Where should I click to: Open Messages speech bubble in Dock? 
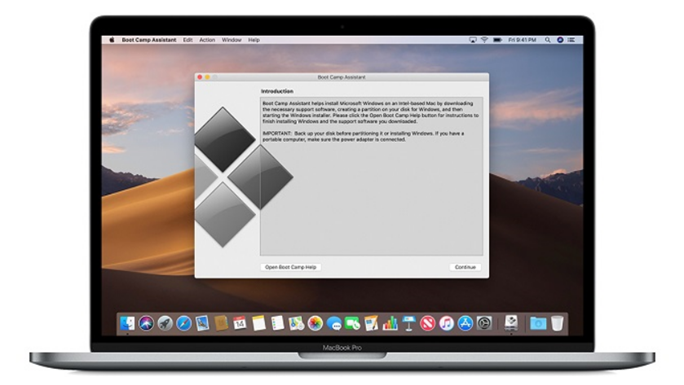334,324
